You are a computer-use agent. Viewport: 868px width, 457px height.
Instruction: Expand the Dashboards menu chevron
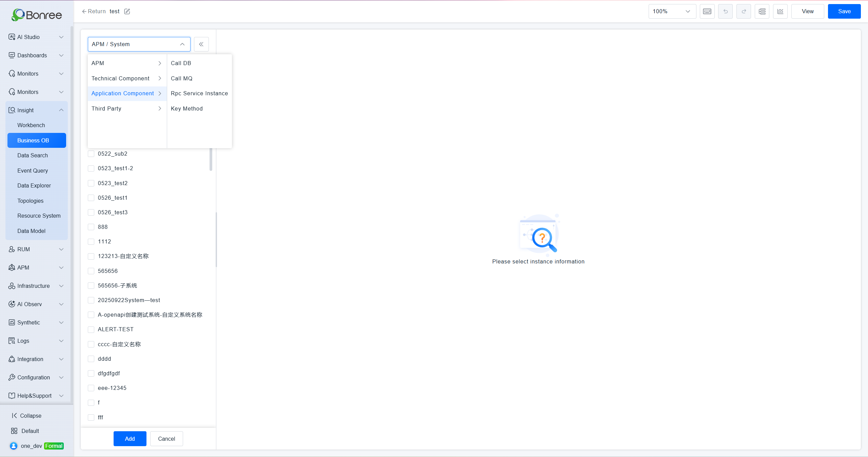[61, 55]
